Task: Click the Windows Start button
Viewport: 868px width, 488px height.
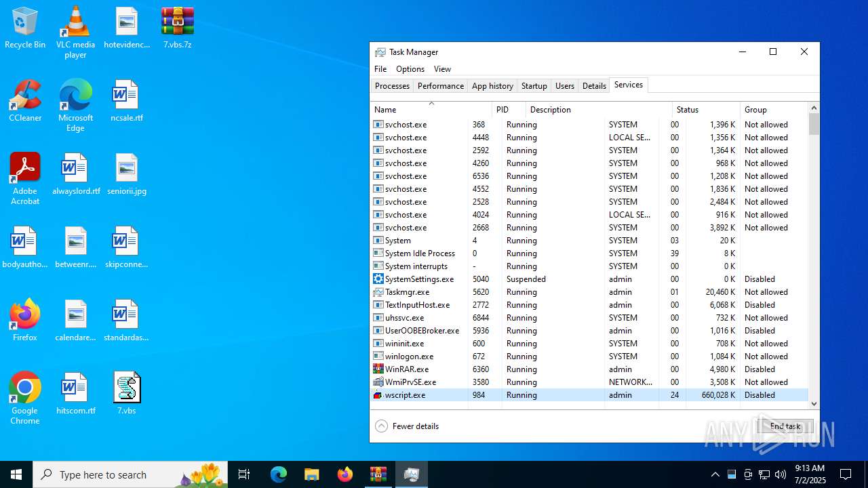Action: (x=16, y=474)
